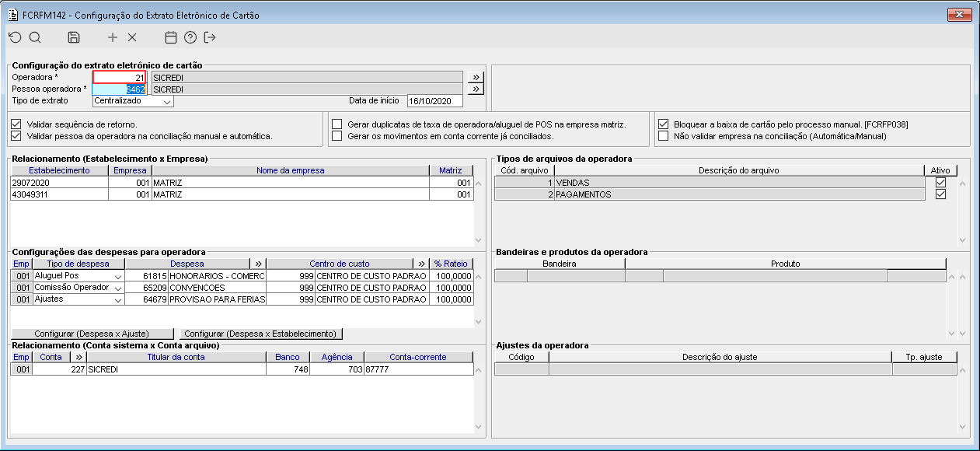
Task: Click the Banco 748 cell
Action: pyautogui.click(x=288, y=369)
